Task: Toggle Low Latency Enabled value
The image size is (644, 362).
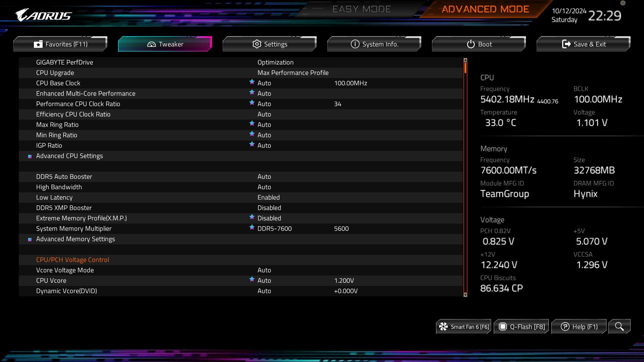Action: coord(268,197)
